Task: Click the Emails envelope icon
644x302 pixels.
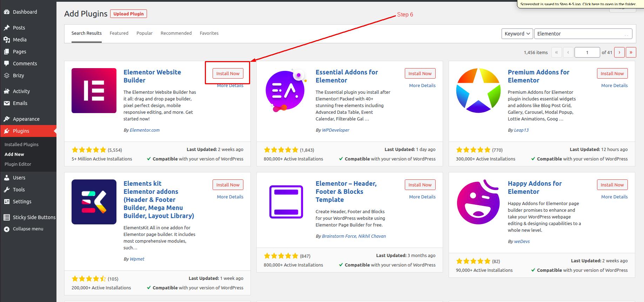Action: (6, 103)
